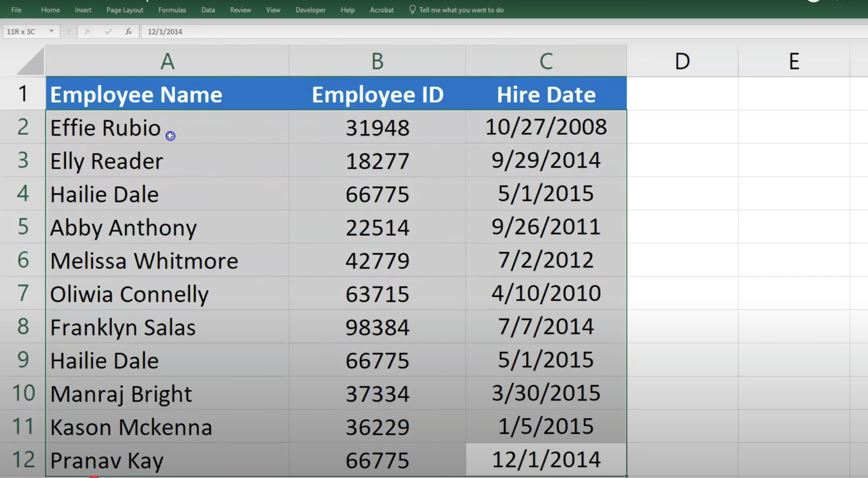
Task: Click the Tell me what you want to do box
Action: click(x=461, y=10)
